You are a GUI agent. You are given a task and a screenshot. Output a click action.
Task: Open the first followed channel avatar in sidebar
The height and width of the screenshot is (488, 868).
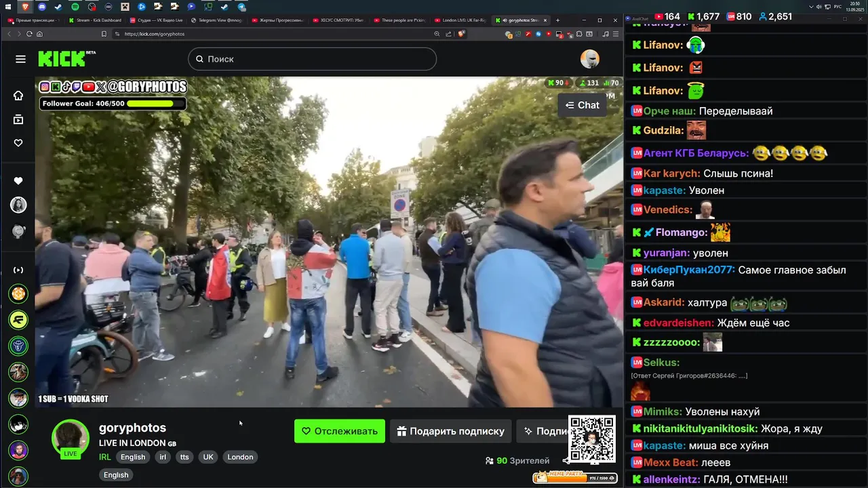pos(18,205)
